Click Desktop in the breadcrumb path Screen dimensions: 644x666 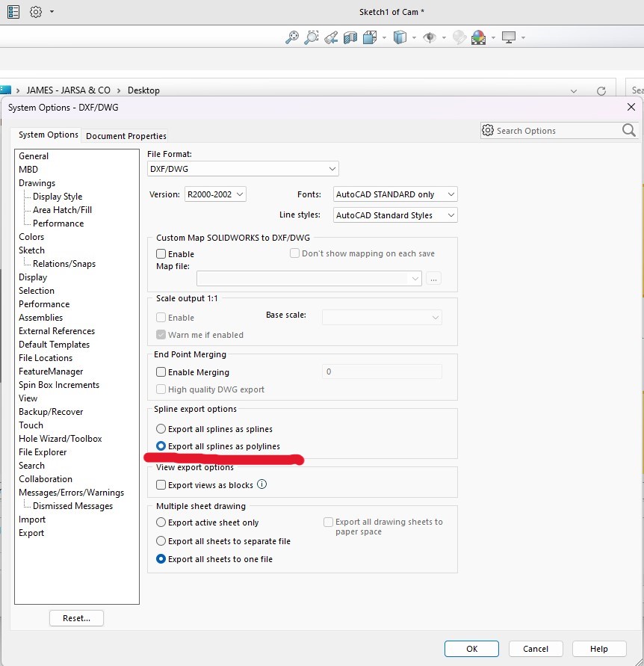143,90
